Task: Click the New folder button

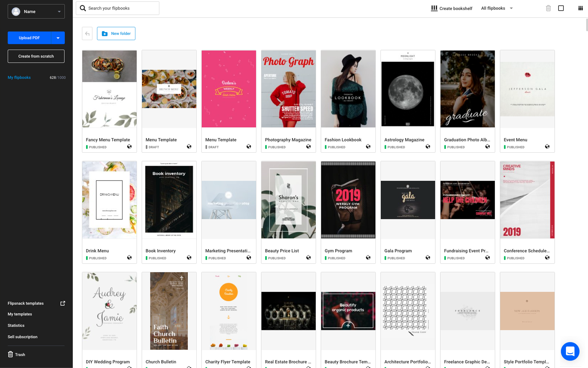Action: point(116,33)
